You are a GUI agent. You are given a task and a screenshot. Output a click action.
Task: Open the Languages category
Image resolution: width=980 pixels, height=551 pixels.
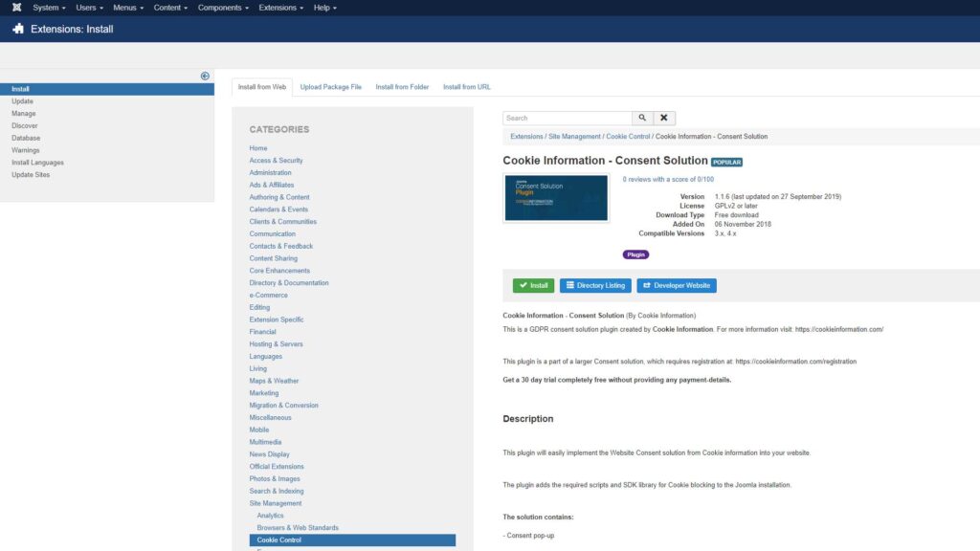pyautogui.click(x=266, y=356)
